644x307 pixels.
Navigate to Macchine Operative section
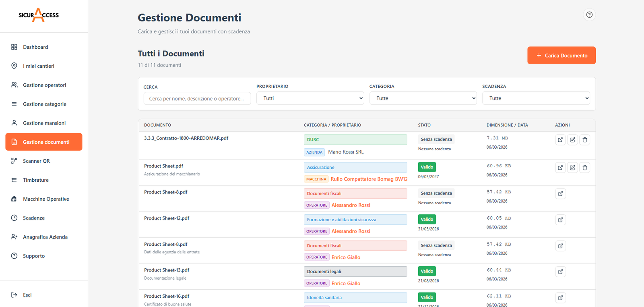[46, 199]
